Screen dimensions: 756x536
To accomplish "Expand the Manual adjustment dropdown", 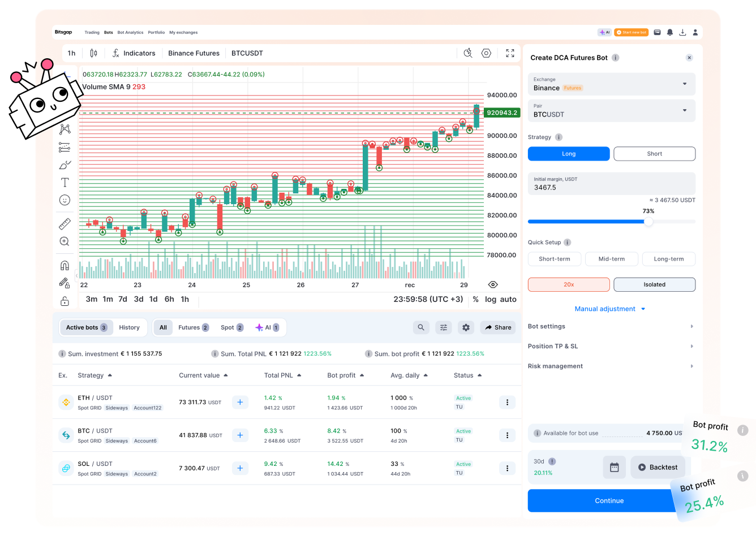I will point(610,309).
